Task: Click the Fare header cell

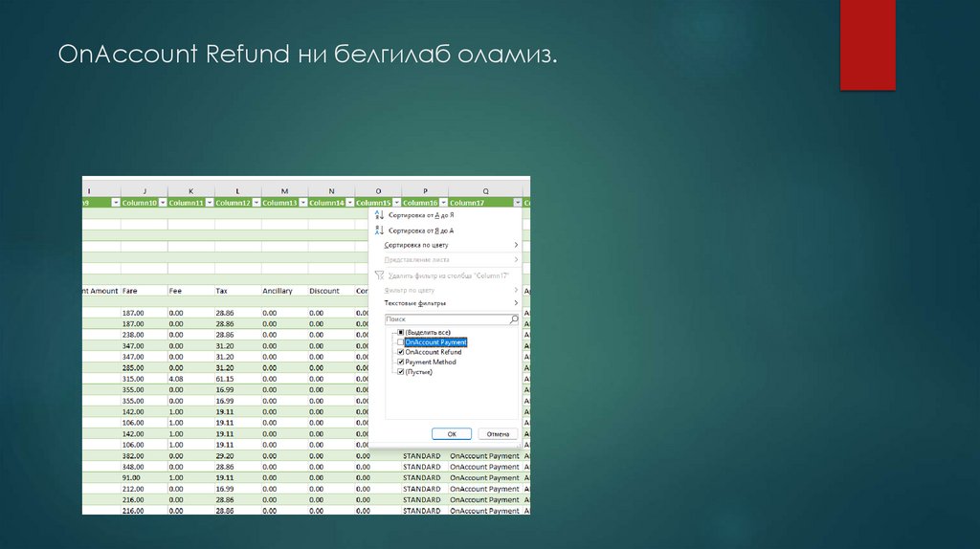Action: pos(145,291)
